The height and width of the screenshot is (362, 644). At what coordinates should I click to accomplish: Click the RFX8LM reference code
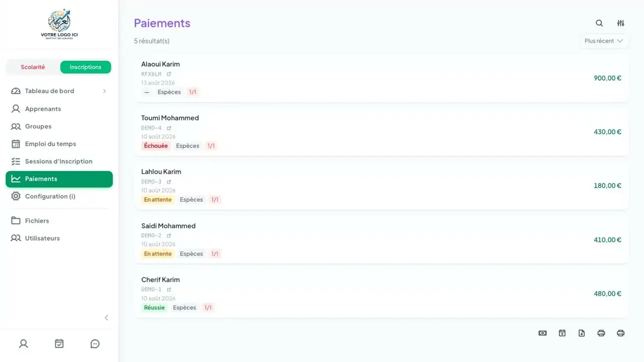click(151, 74)
